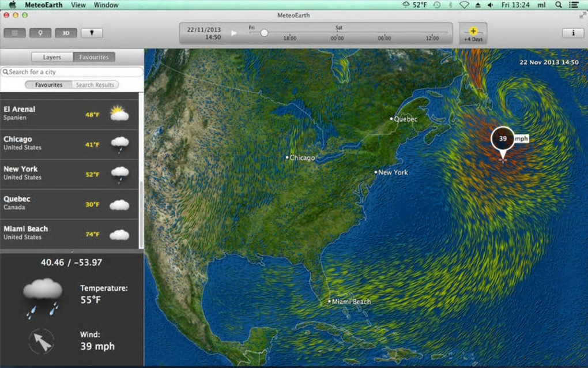Select New York in favourites list
Screen dimensions: 588x368
69,174
